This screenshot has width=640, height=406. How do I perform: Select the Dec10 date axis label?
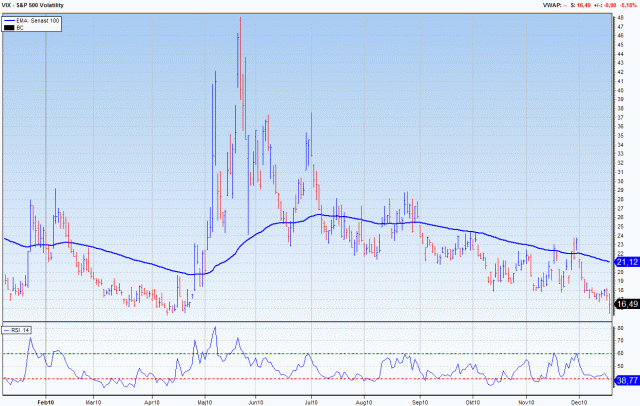(578, 400)
